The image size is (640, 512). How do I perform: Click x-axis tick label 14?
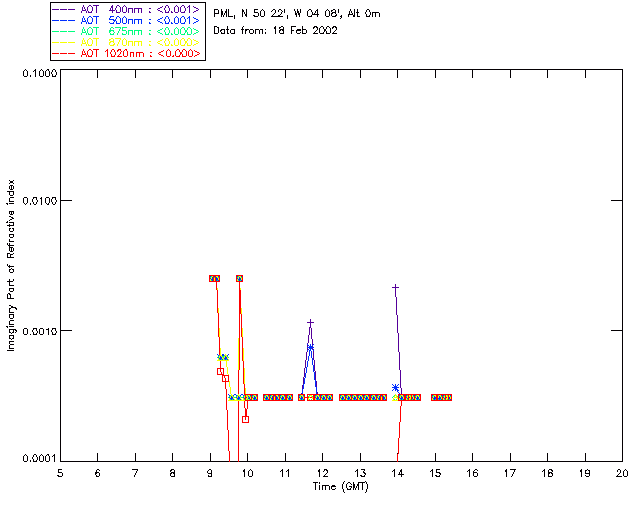398,473
